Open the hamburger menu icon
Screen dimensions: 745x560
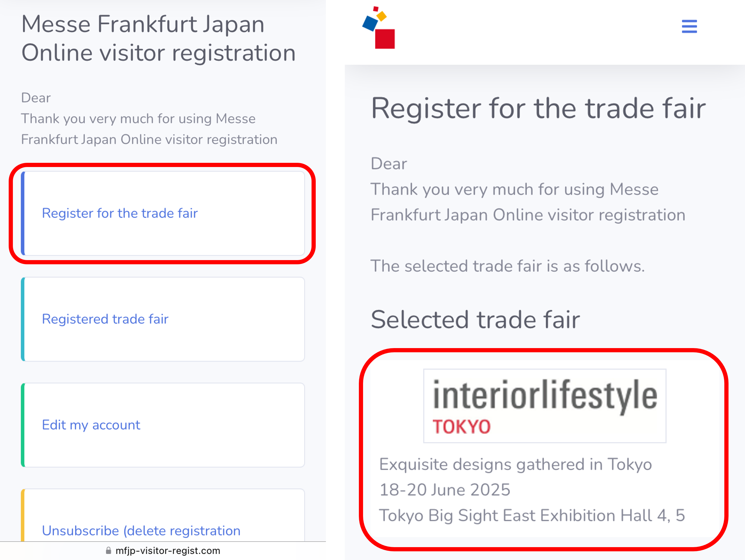click(689, 26)
